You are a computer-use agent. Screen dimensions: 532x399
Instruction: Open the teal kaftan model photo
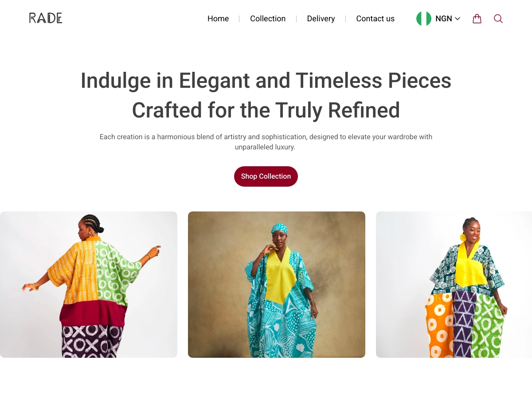[x=277, y=285]
